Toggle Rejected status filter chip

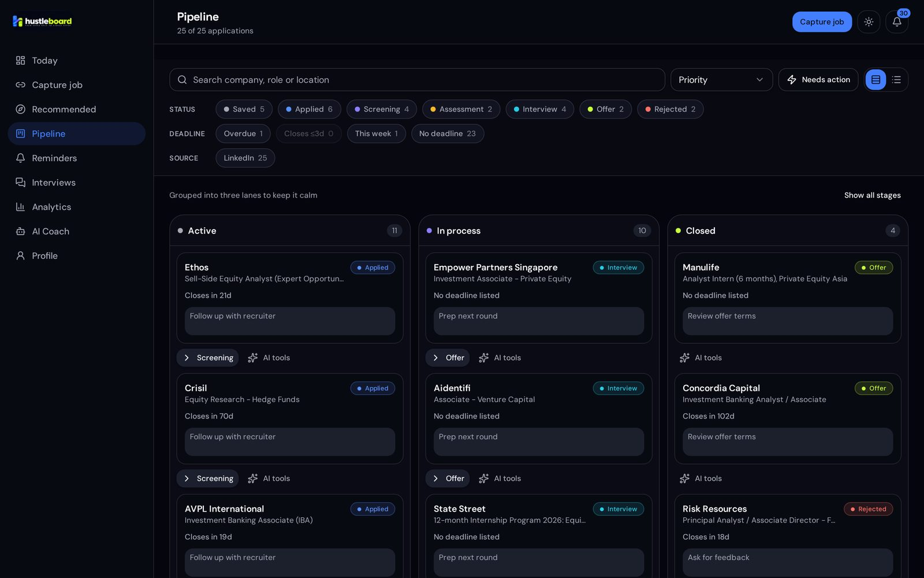tap(670, 109)
